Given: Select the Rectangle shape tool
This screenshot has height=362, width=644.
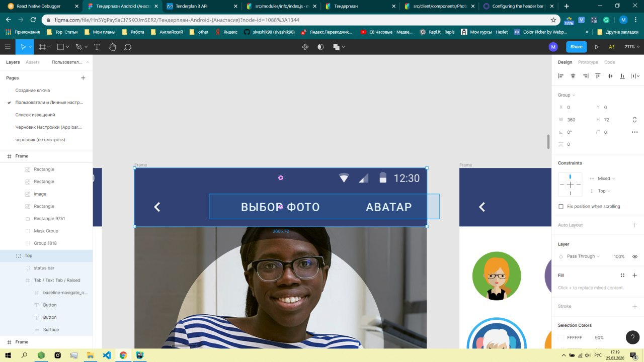Looking at the screenshot, I should pos(60,47).
